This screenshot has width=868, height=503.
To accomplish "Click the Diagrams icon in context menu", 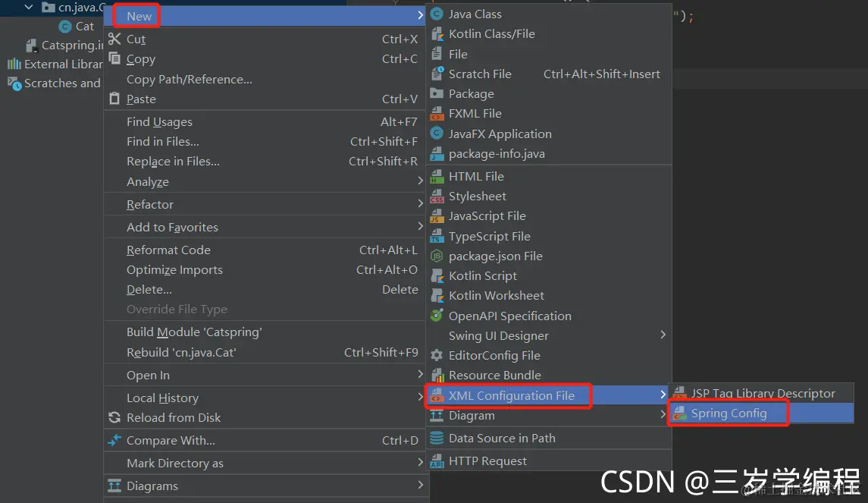I will (114, 486).
